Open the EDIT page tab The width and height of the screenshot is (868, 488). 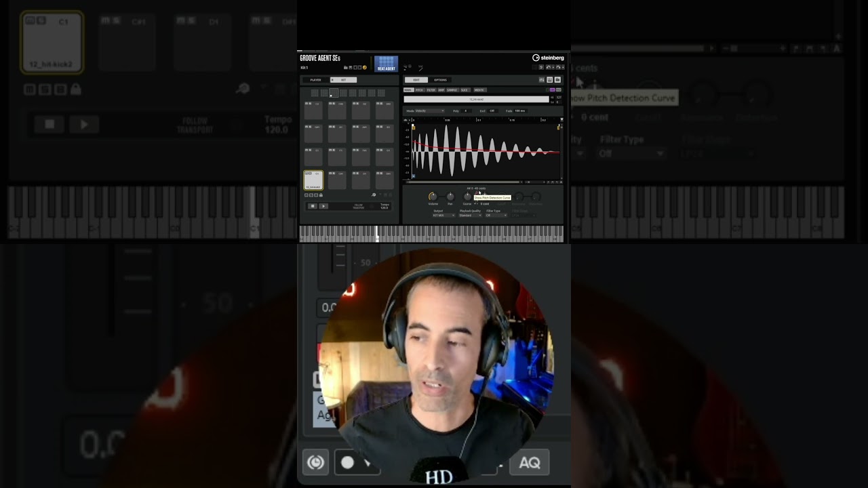pyautogui.click(x=416, y=80)
